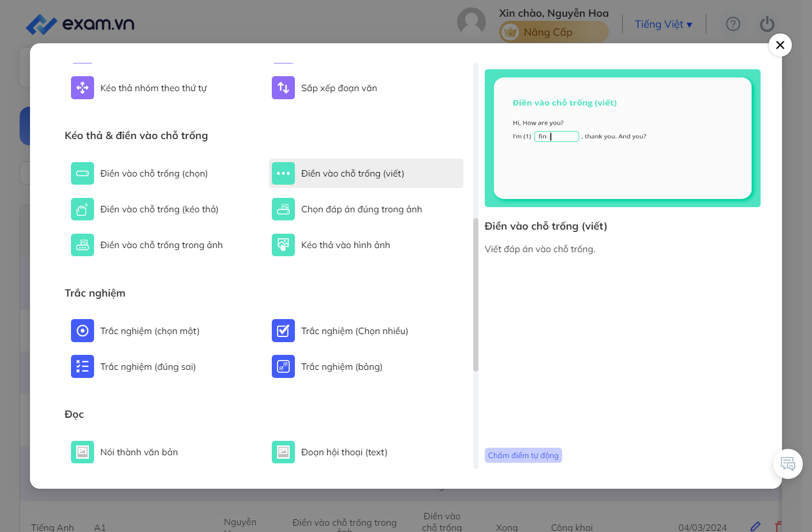Click the help question mark icon
The image size is (812, 532).
pyautogui.click(x=733, y=24)
